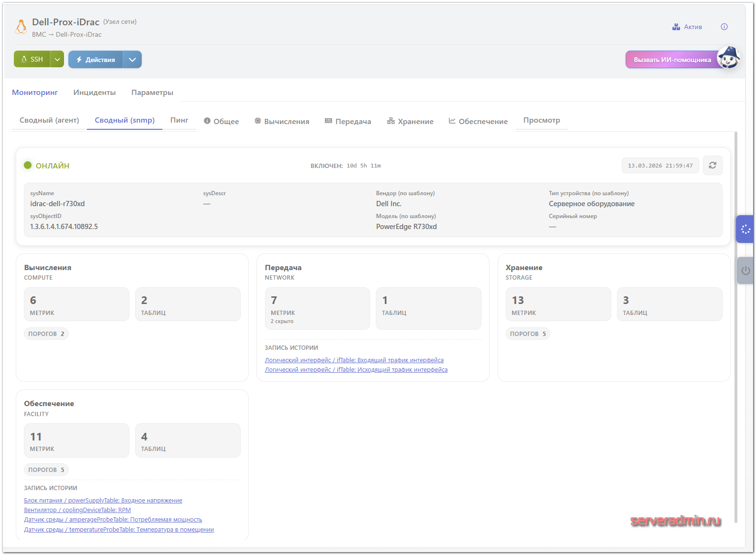
Task: Expand the SSH connection dropdown arrow
Action: pos(57,59)
